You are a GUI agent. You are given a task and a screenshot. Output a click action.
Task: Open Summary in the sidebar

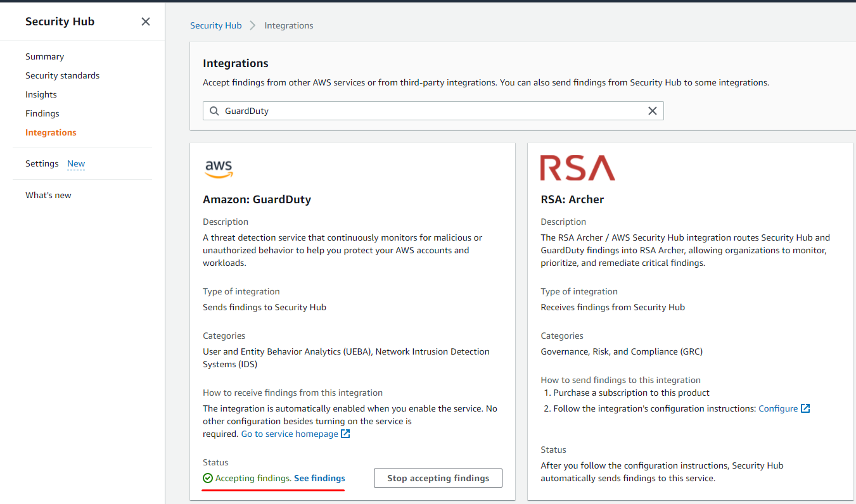point(44,56)
